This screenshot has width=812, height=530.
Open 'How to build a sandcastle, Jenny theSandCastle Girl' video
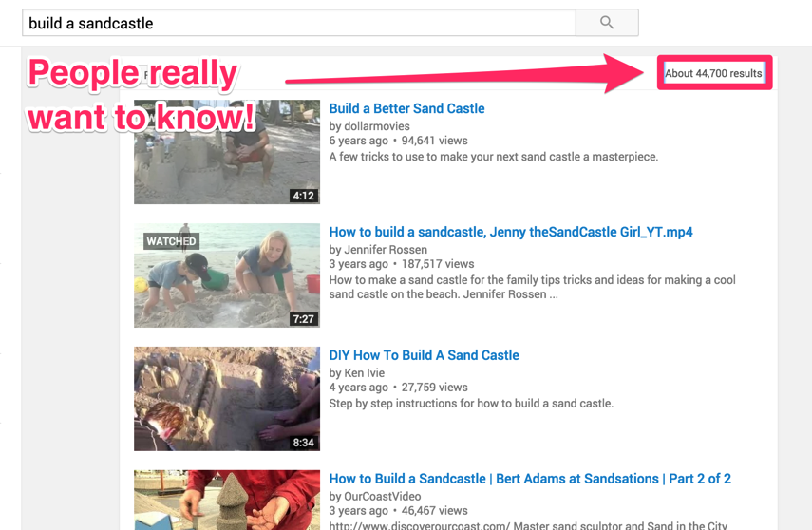[511, 232]
